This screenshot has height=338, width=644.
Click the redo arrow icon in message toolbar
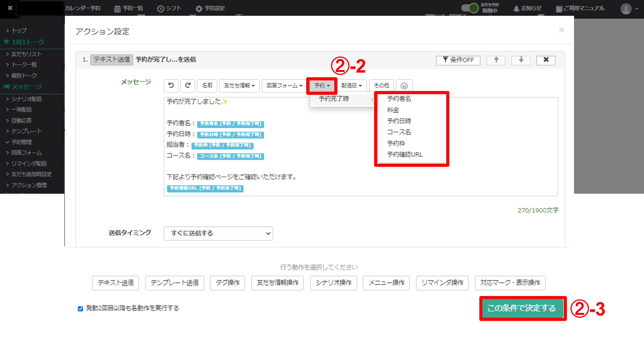(188, 86)
